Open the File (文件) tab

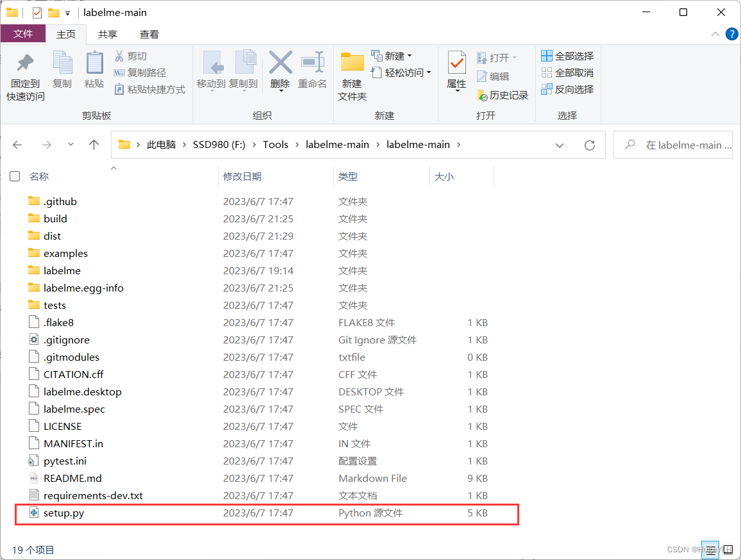click(23, 34)
